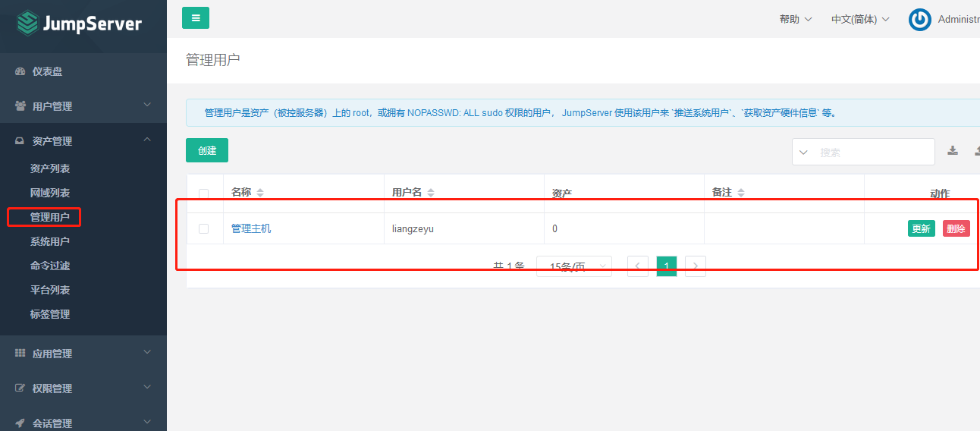Go to previous page arrow
Screen dimensions: 980x431
[638, 266]
